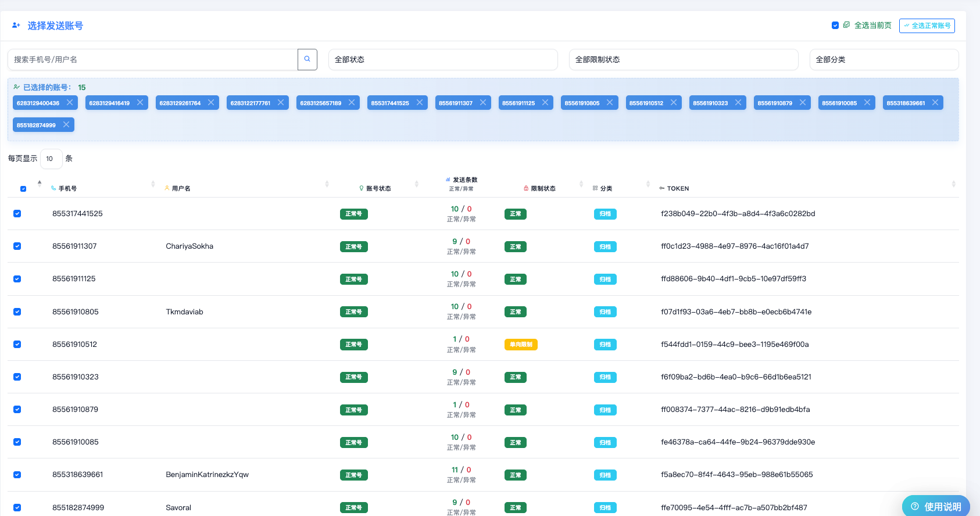Remove tag 855317441525 via X icon
Image resolution: width=980 pixels, height=516 pixels.
420,102
